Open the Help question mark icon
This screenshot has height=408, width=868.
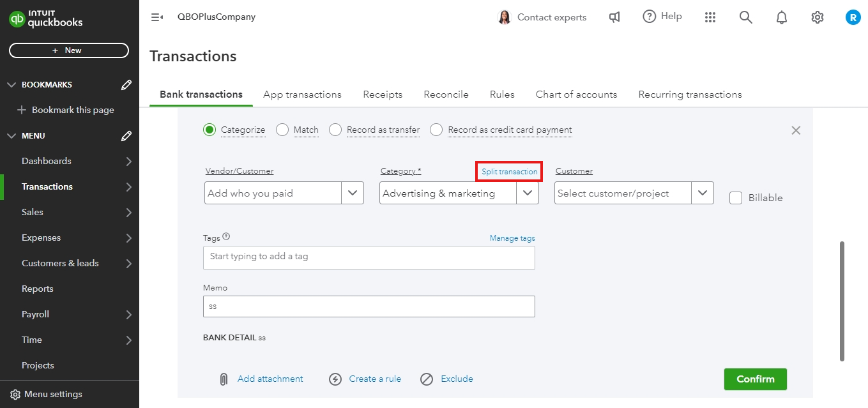tap(650, 17)
